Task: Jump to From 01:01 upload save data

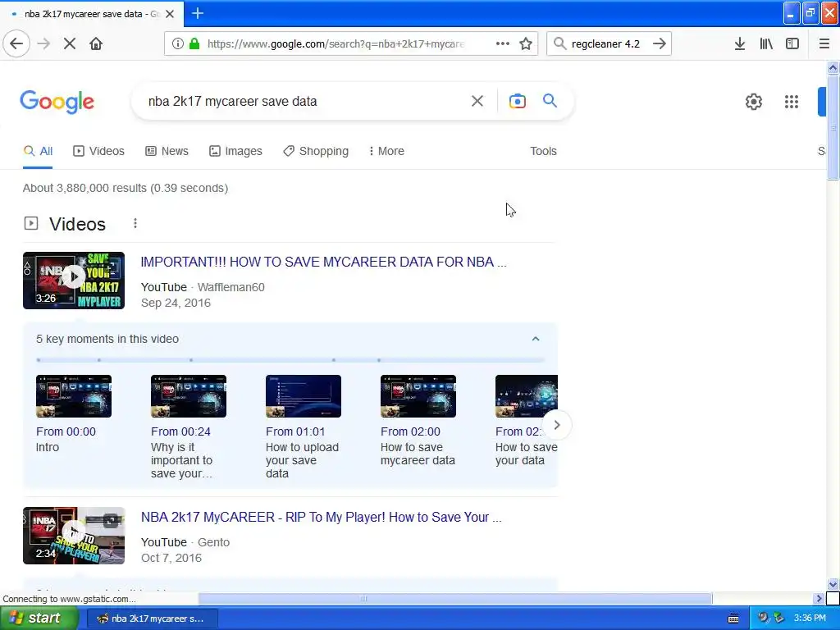Action: click(x=295, y=431)
